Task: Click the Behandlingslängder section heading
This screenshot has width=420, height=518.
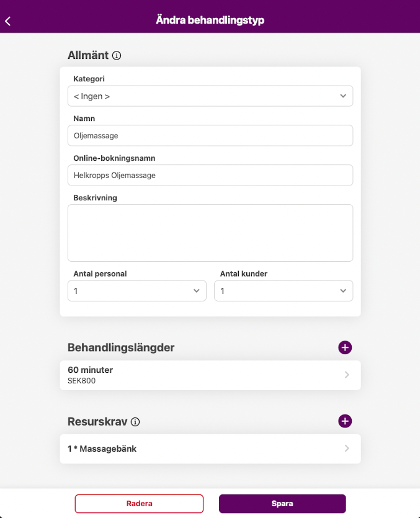Action: [121, 347]
